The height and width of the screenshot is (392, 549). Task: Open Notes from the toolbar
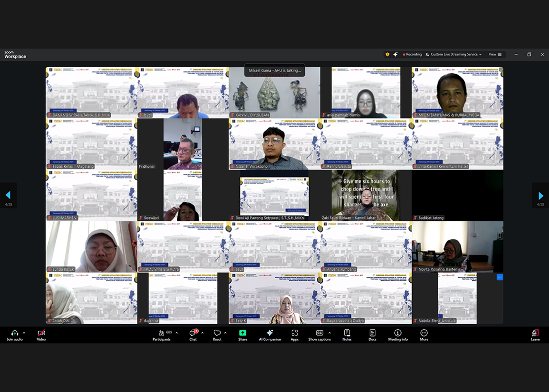[x=347, y=333]
